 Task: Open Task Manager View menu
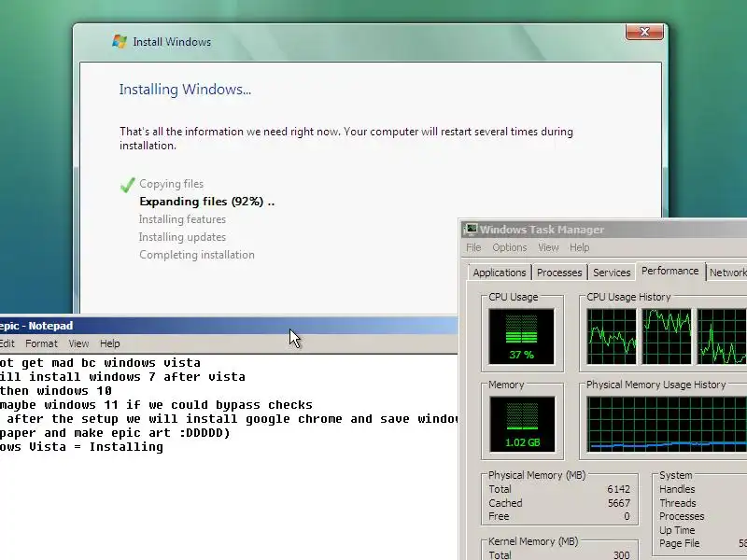pos(548,247)
